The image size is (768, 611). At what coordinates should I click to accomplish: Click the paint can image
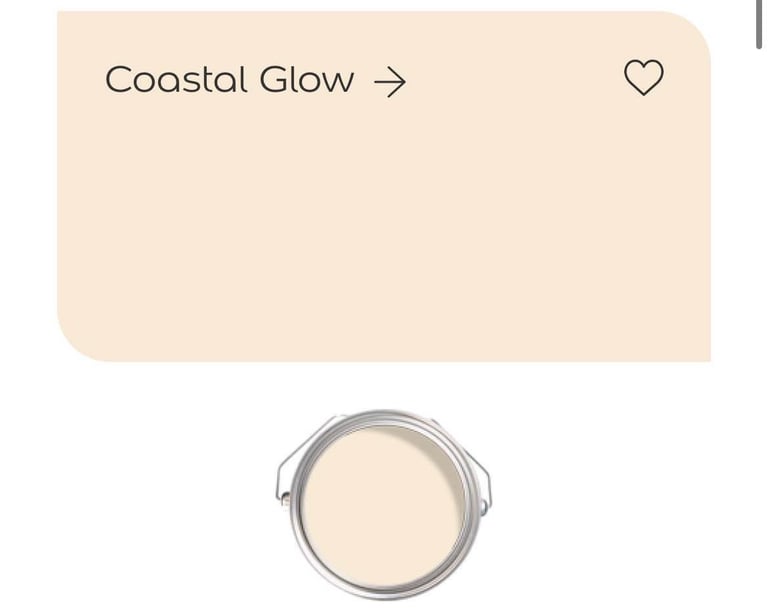(384, 505)
